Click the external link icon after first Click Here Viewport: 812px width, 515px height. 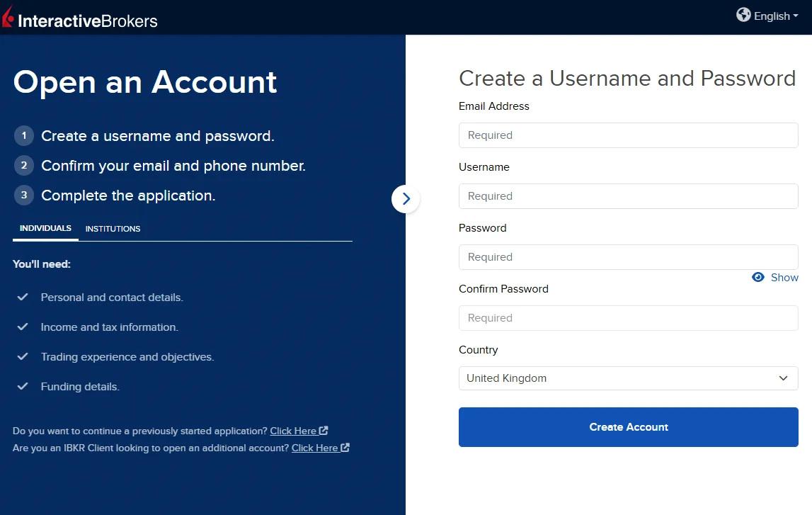(x=323, y=430)
